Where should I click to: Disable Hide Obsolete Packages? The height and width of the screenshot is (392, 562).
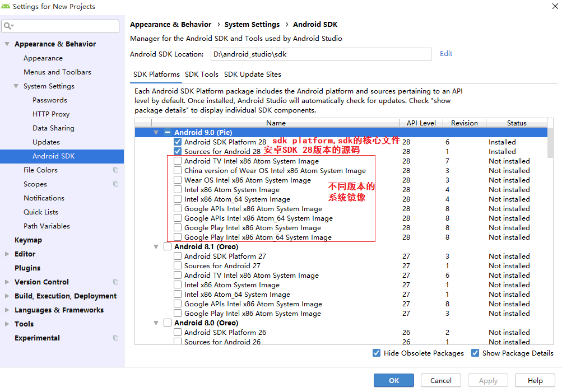point(377,353)
